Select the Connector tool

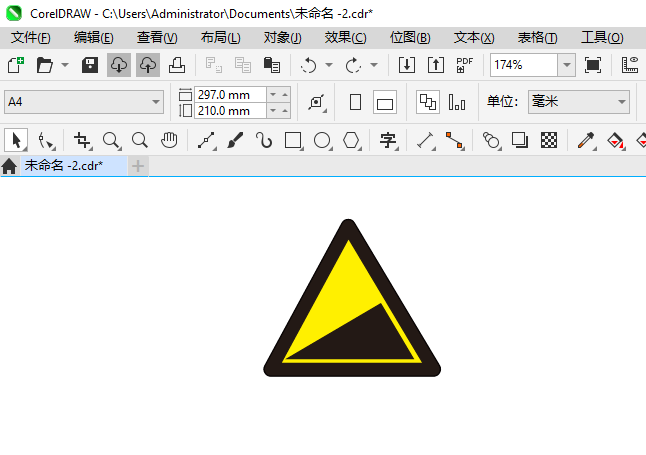[x=454, y=141]
